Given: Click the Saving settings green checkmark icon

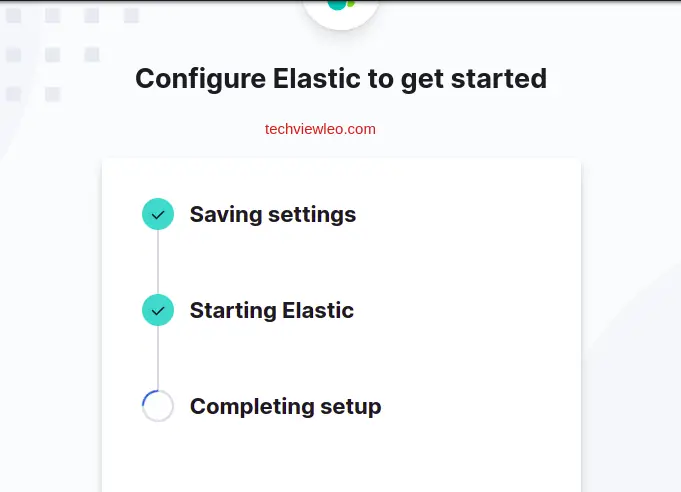Looking at the screenshot, I should click(x=158, y=214).
